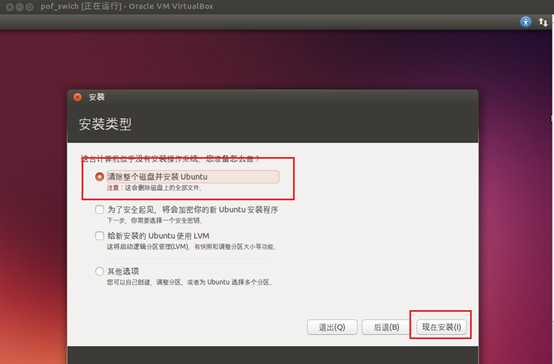Click the disk erase warning note text
The height and width of the screenshot is (364, 554).
tap(154, 188)
